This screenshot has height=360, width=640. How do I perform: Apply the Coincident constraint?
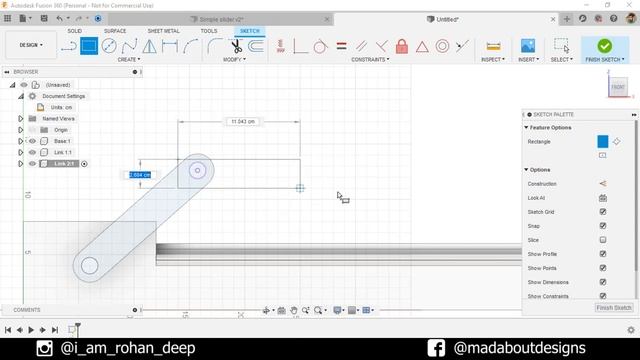tap(300, 46)
